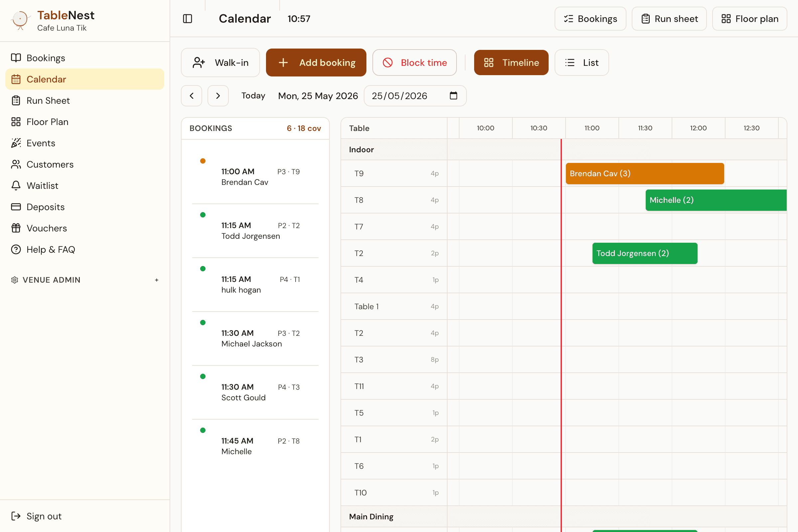Select the T11 table row label
This screenshot has width=798, height=532.
point(359,386)
